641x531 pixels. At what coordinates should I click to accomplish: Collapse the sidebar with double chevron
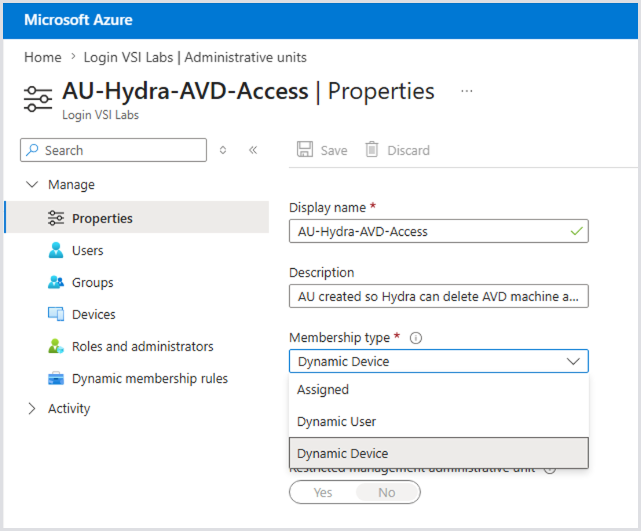(253, 150)
